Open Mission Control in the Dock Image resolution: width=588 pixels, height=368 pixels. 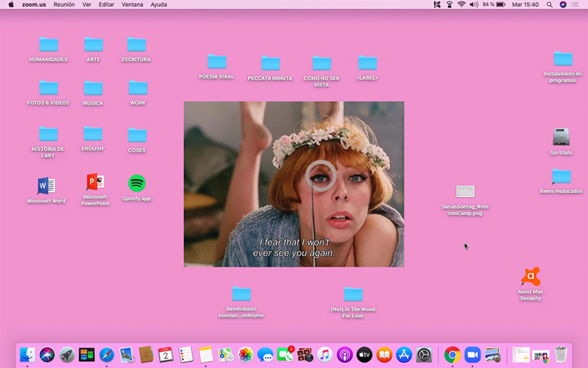pyautogui.click(x=86, y=355)
